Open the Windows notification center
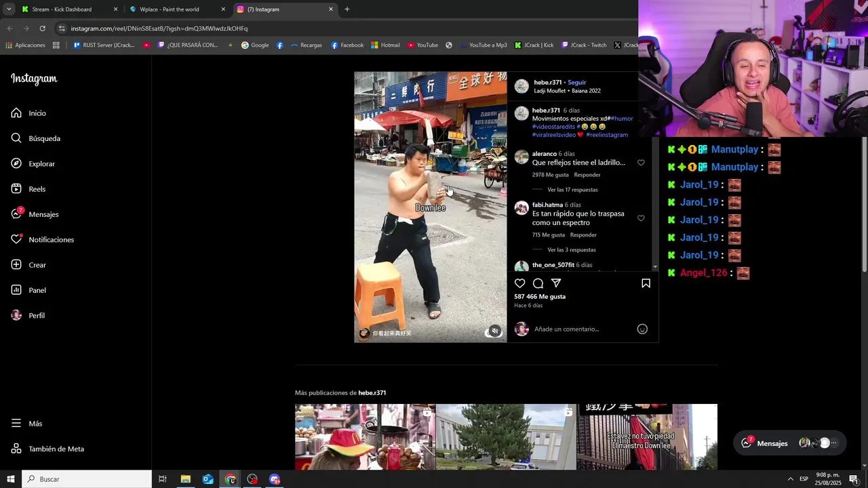Image resolution: width=868 pixels, height=488 pixels. pos(854,479)
